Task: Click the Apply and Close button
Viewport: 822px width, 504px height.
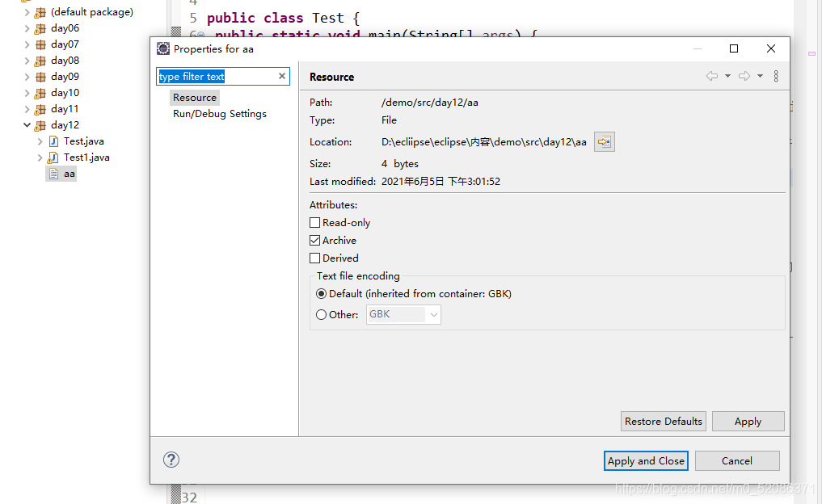Action: 646,460
